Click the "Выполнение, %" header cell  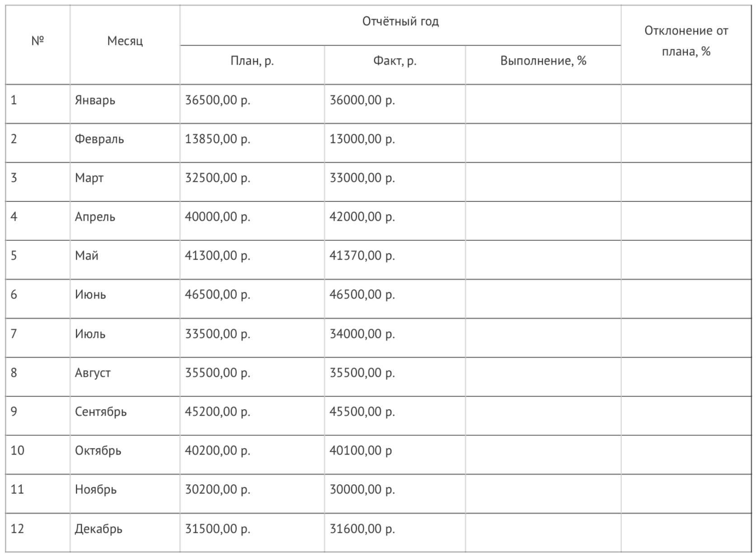click(543, 61)
